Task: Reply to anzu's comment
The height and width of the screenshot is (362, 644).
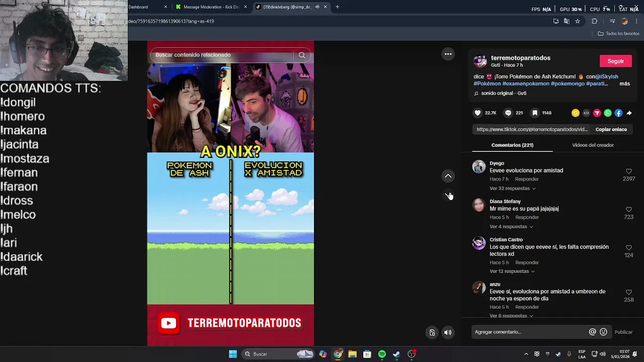Action: point(527,307)
